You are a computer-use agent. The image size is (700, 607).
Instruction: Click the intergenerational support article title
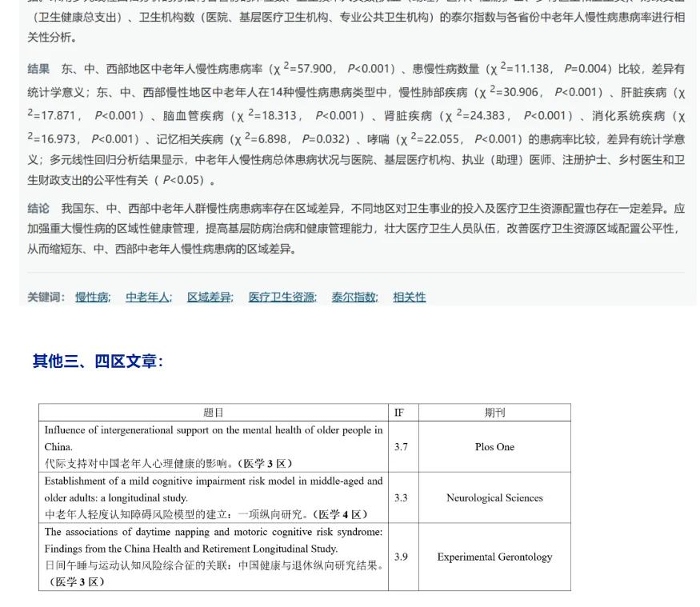pyautogui.click(x=214, y=438)
